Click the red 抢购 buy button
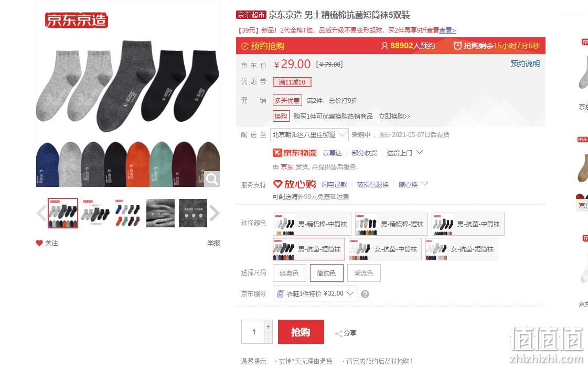The height and width of the screenshot is (368, 588). [301, 332]
